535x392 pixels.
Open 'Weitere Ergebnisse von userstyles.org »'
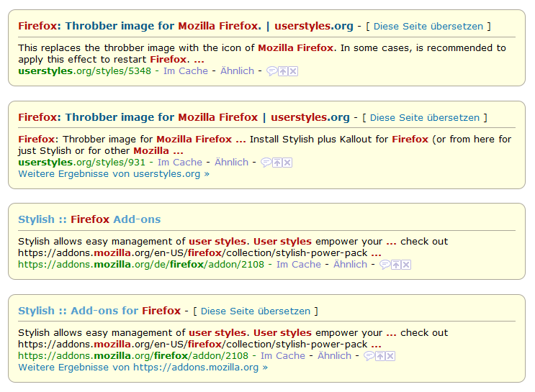point(114,174)
